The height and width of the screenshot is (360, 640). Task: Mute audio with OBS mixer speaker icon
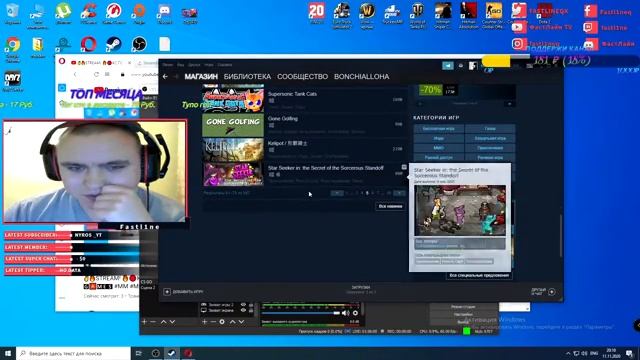pos(345,313)
